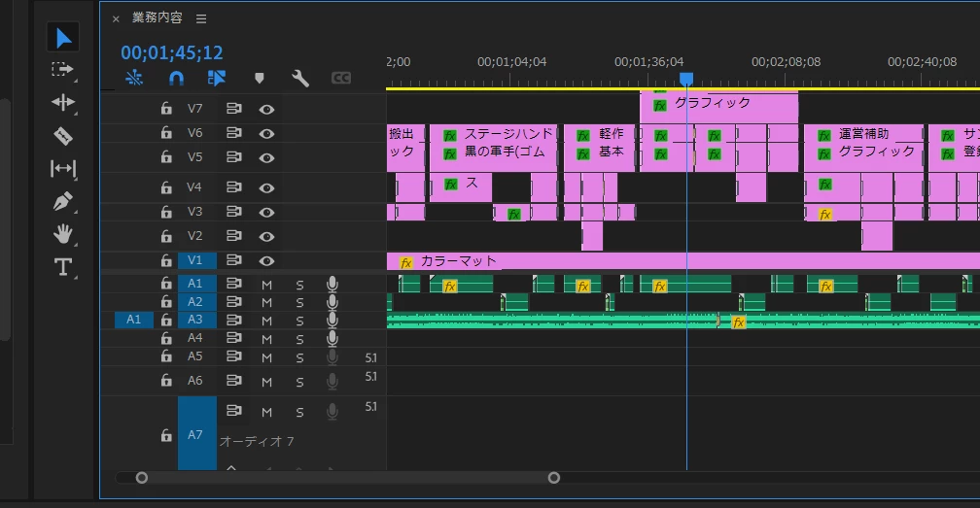The image size is (980, 508).
Task: Mute audio track A3
Action: point(266,321)
